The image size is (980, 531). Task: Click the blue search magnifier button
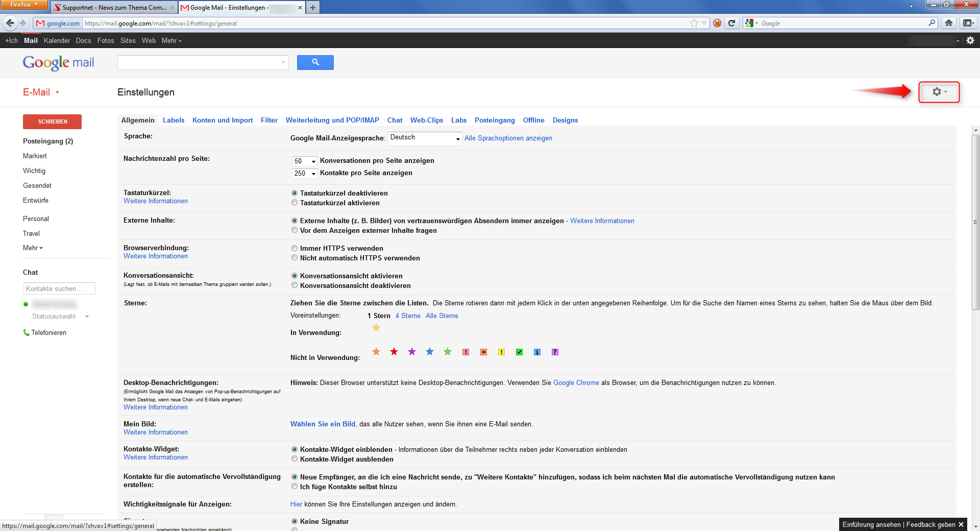315,62
